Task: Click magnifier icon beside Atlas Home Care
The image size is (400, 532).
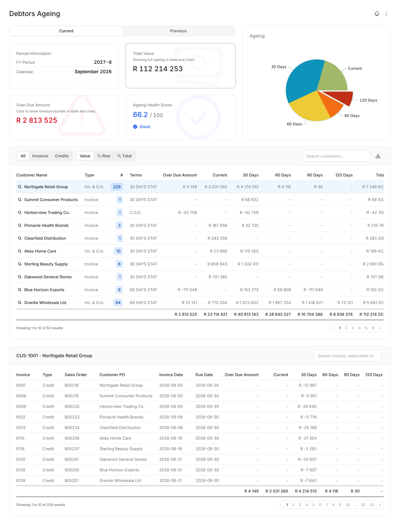Action: coord(20,251)
